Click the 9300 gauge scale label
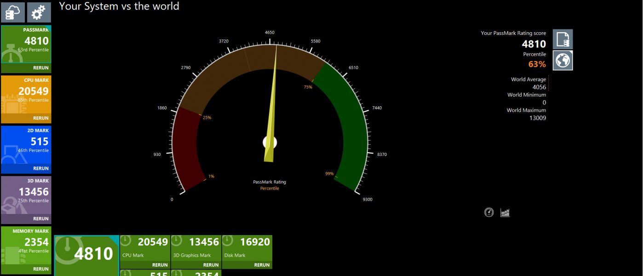Image resolution: width=644 pixels, height=276 pixels. pos(367,199)
